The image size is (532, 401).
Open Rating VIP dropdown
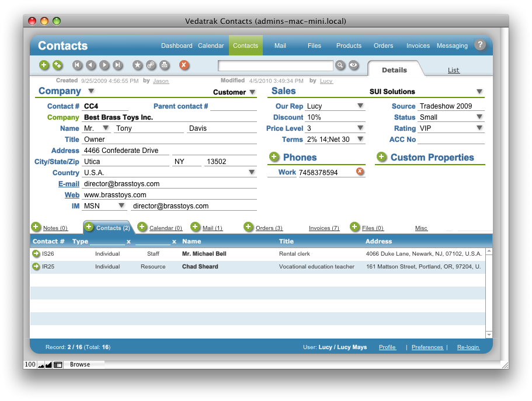479,128
